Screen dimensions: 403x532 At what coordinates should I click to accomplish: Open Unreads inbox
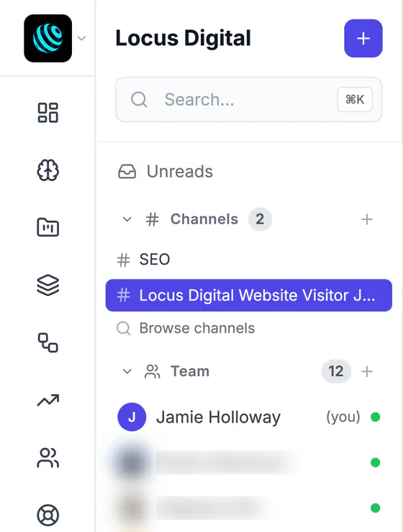(x=249, y=171)
